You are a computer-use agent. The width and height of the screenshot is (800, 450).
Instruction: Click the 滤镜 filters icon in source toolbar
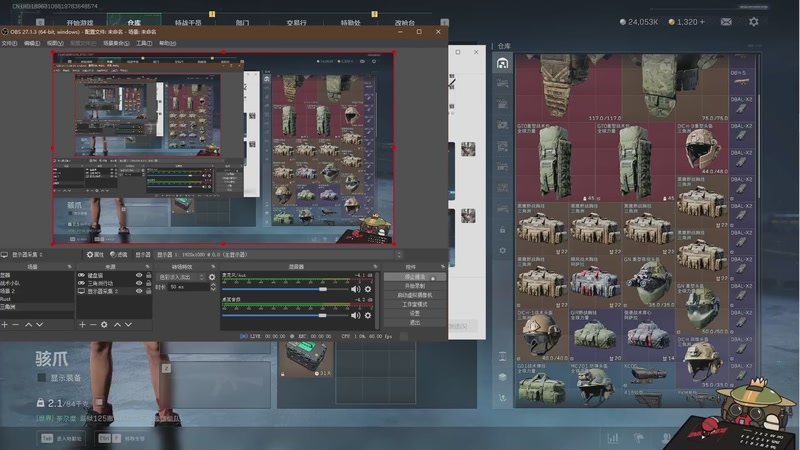tap(118, 255)
